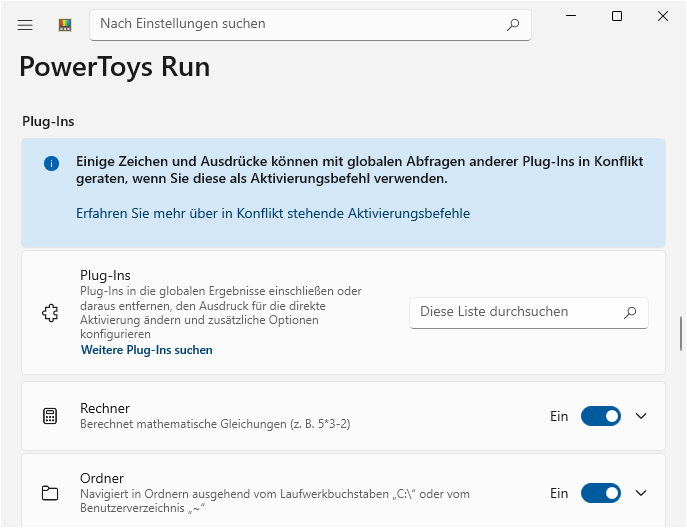
Task: Click the puzzle piece Plug-Ins icon
Action: coord(50,313)
